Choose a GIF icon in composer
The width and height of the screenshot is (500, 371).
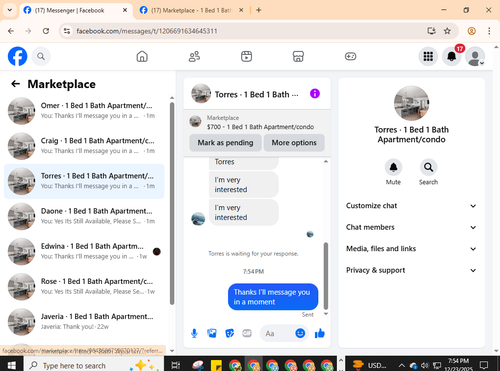247,333
